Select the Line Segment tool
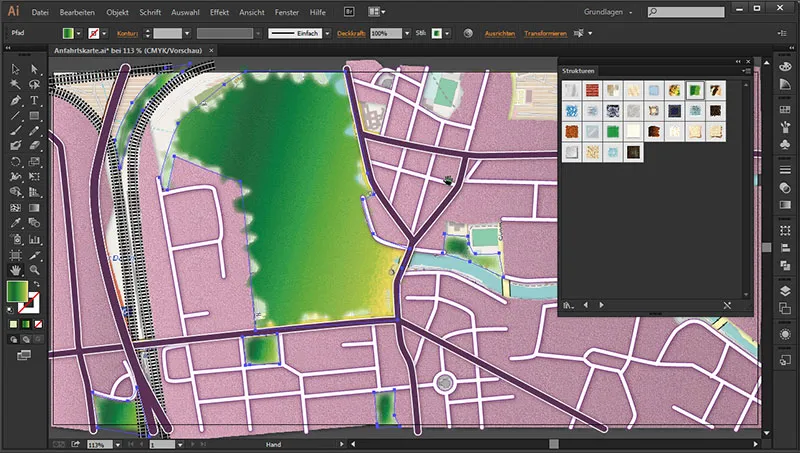 15,115
